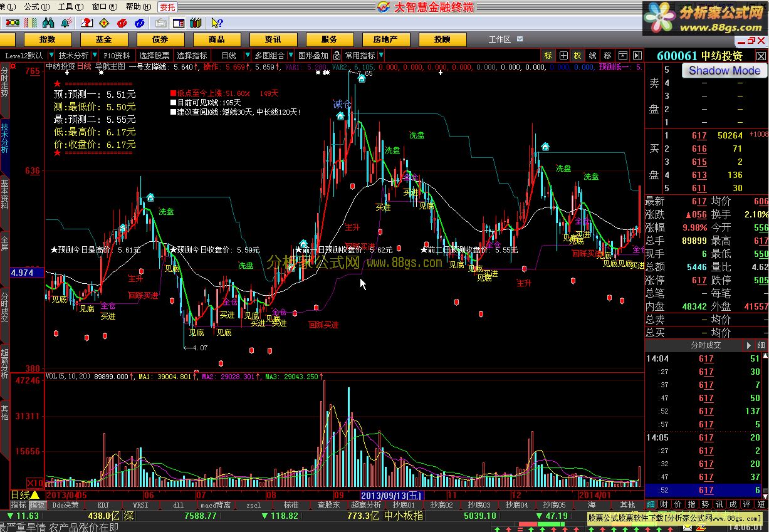
Task: Click the house marker near 减仓
Action: pyautogui.click(x=340, y=116)
